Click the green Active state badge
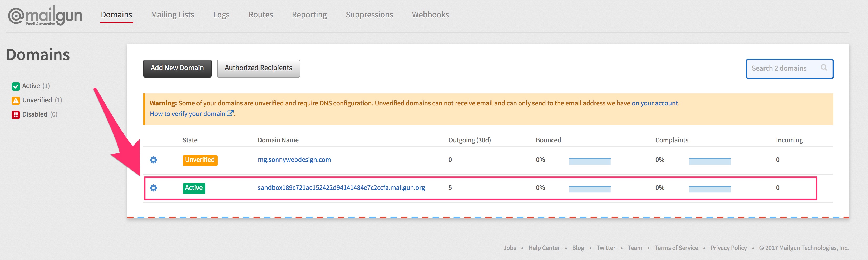This screenshot has width=868, height=260. point(194,188)
